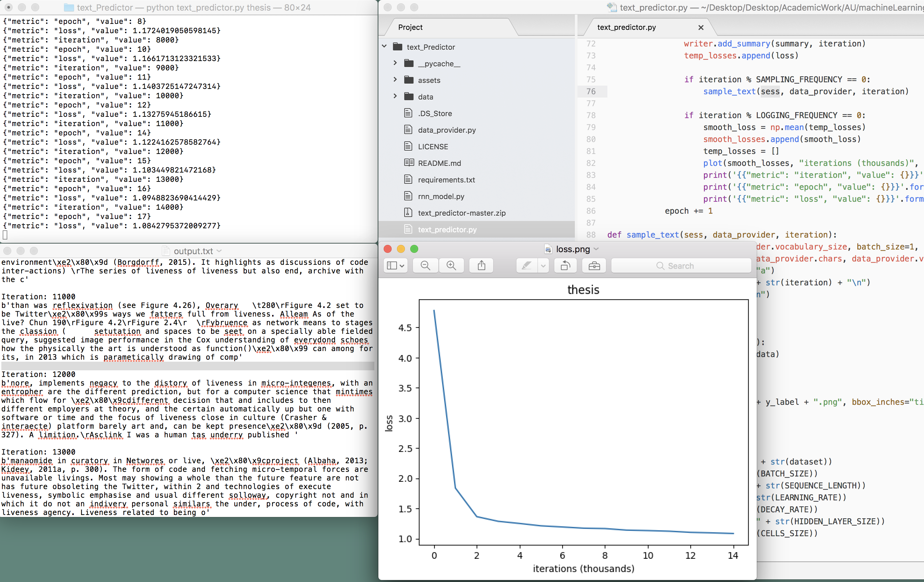Open the output.txt title dropdown chevron

pyautogui.click(x=219, y=251)
